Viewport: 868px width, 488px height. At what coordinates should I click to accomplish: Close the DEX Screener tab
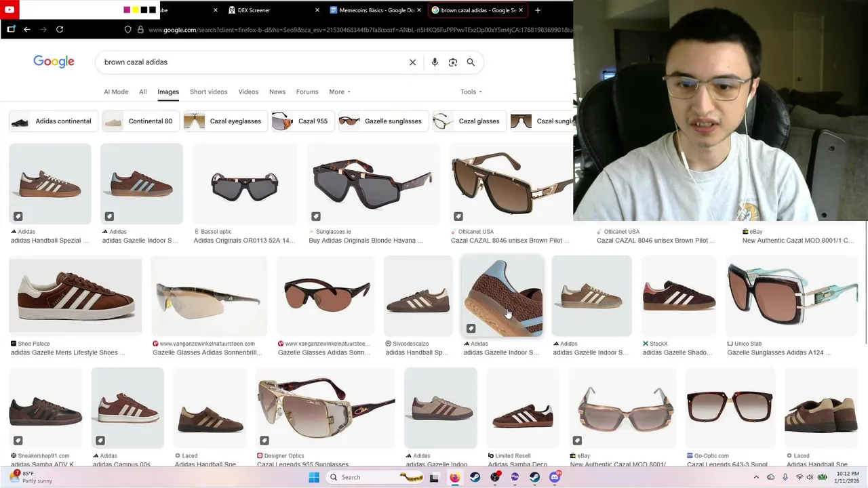click(317, 10)
